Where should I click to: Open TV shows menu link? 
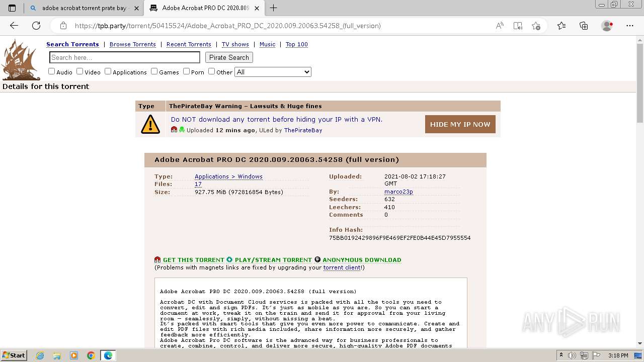point(235,44)
